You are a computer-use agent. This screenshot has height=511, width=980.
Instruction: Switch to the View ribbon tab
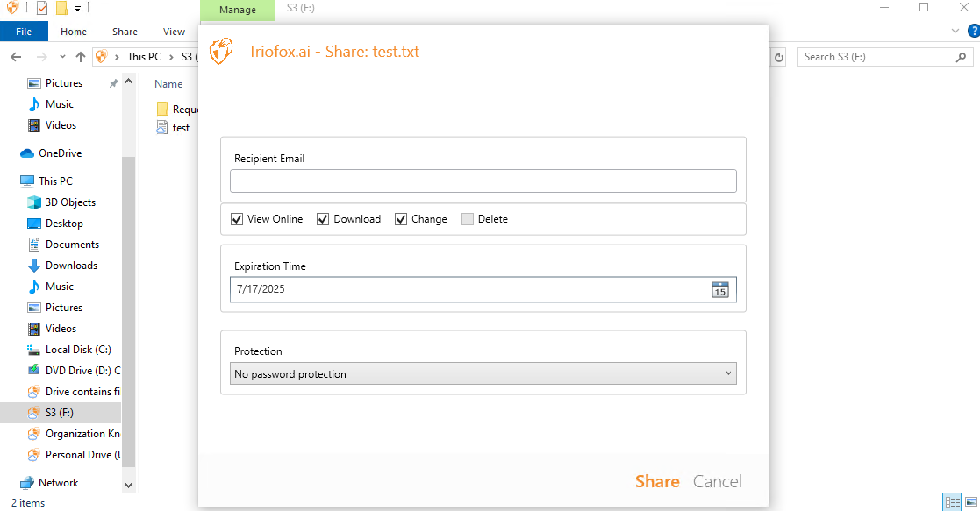(174, 32)
